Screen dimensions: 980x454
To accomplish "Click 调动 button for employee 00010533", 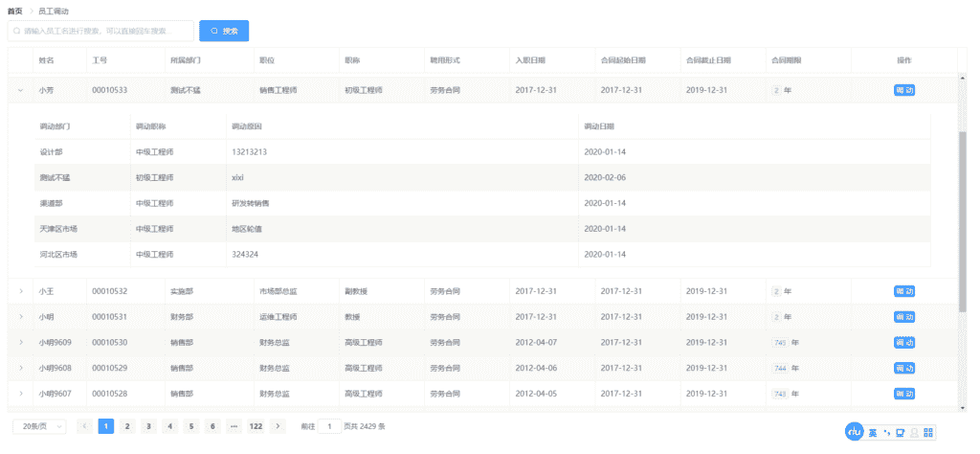I will tap(903, 90).
